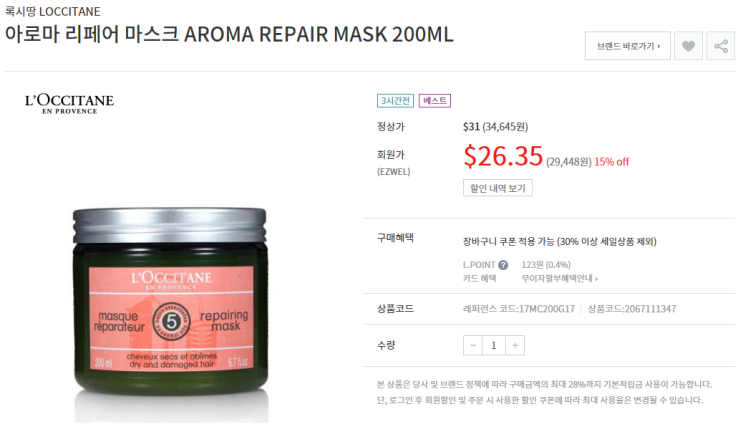Click the quantity input field
The height and width of the screenshot is (427, 743).
pyautogui.click(x=494, y=345)
